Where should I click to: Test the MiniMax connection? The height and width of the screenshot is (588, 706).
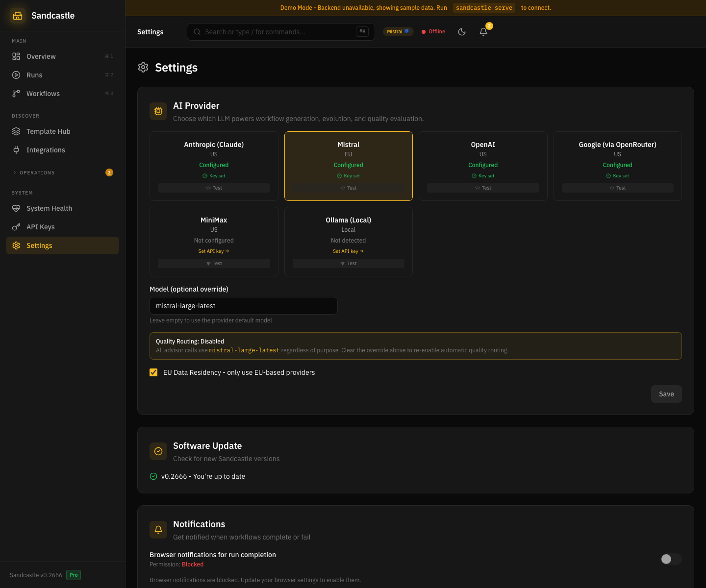click(214, 264)
